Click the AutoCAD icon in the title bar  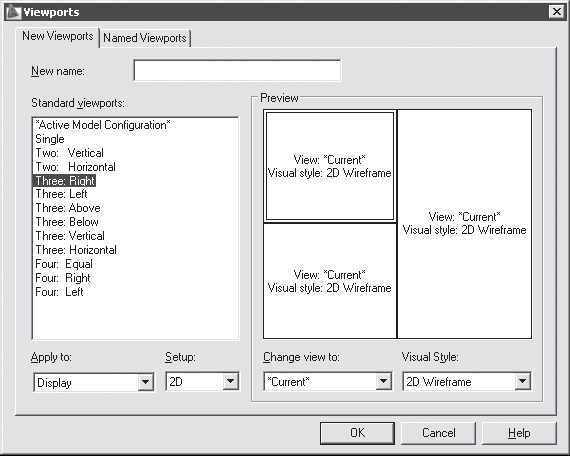point(13,12)
